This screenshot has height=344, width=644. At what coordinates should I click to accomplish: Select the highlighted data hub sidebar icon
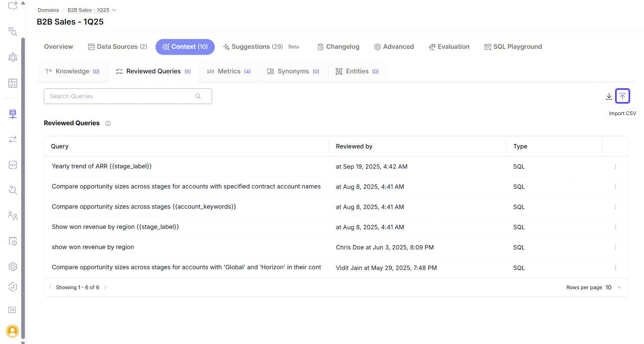[x=12, y=114]
